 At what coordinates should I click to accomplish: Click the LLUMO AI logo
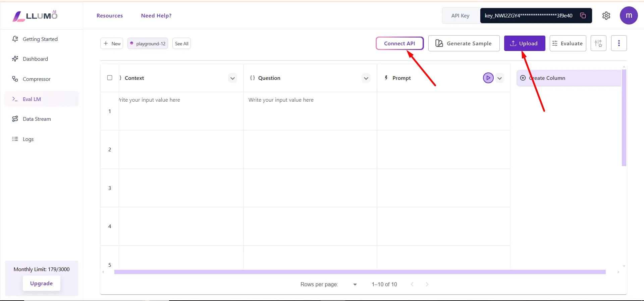[x=35, y=16]
